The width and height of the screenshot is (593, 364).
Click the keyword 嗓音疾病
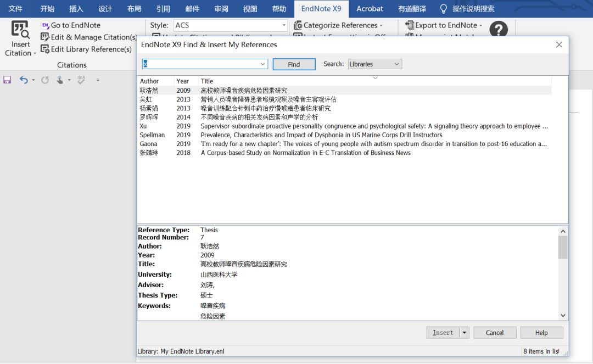click(212, 305)
